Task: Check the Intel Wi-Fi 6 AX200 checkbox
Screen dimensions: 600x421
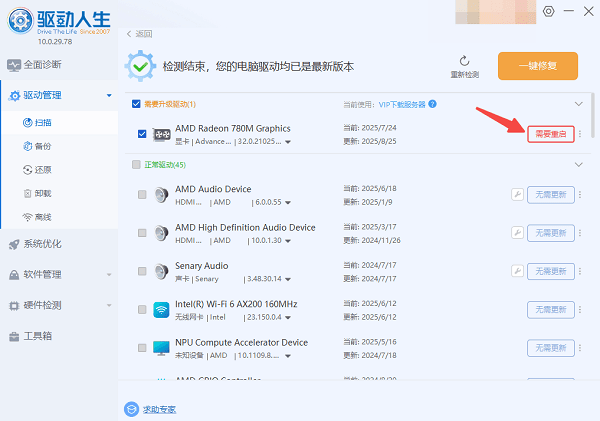Action: [142, 309]
